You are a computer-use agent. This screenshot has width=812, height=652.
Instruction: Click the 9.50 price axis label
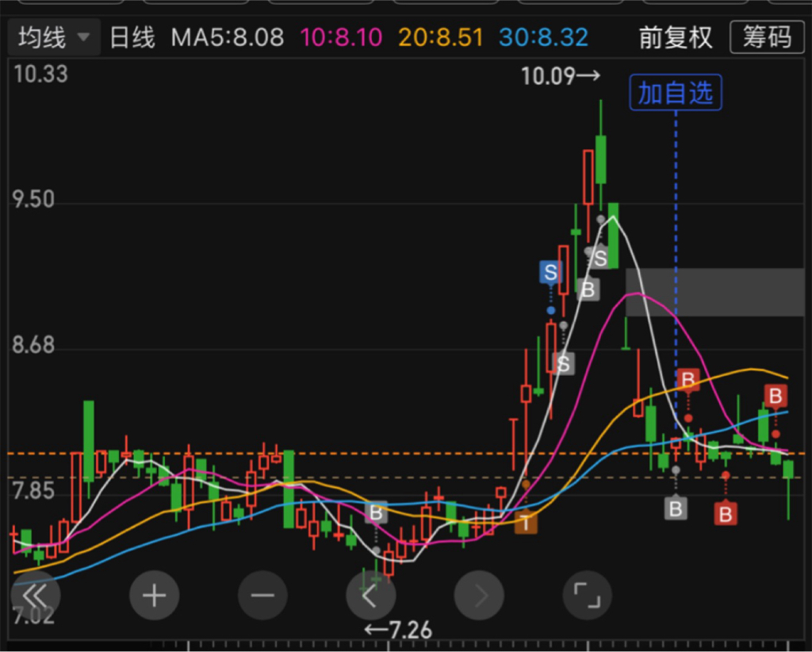(33, 199)
